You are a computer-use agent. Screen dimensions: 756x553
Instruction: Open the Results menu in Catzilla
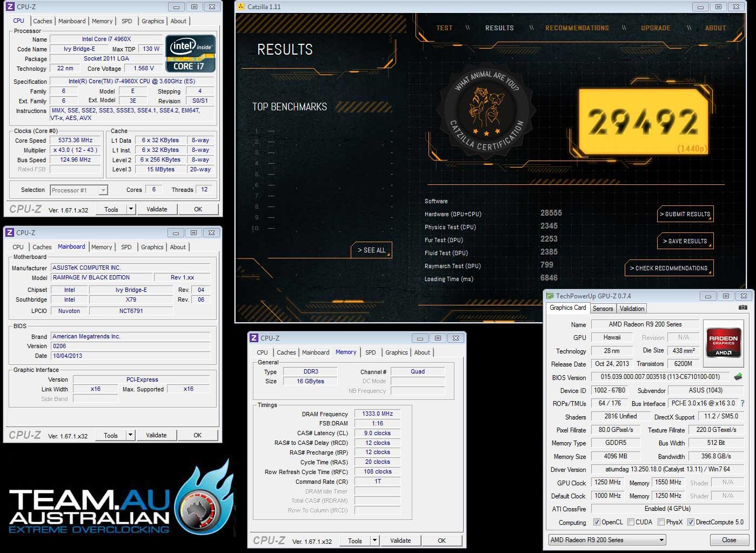(499, 28)
